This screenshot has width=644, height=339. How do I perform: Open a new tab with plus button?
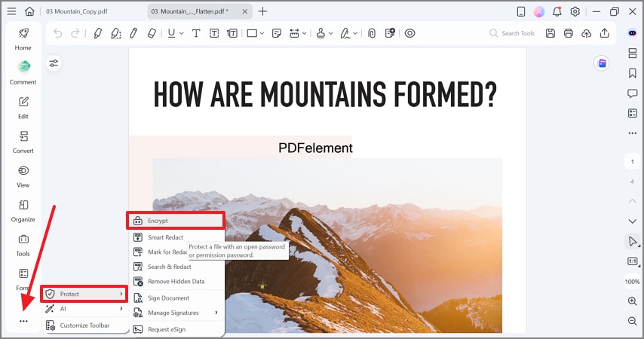262,11
